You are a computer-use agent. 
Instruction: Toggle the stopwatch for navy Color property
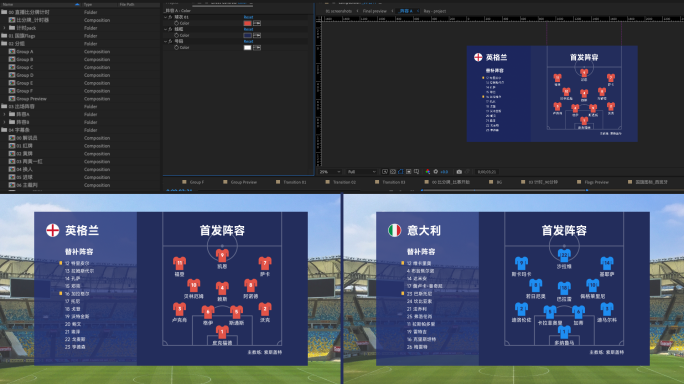pyautogui.click(x=176, y=35)
